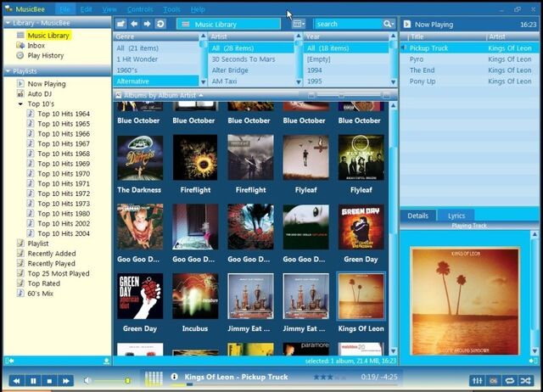Sort by Albums by Album Artist header

point(160,95)
